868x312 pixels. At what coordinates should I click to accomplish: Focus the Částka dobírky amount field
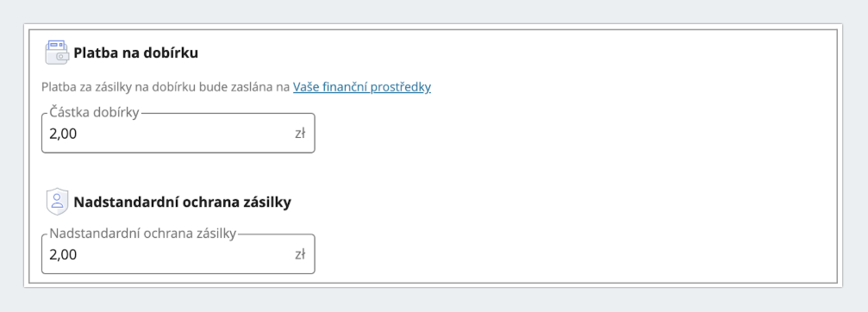pos(178,134)
